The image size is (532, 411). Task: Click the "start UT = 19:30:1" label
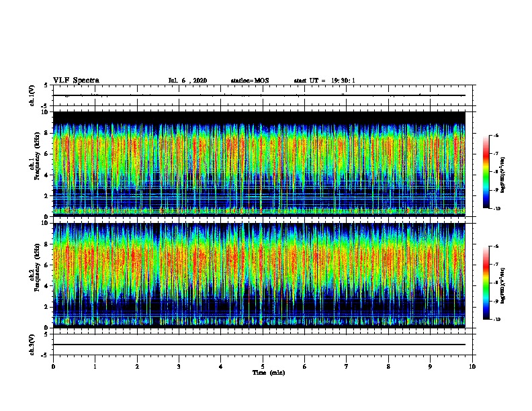(x=324, y=81)
